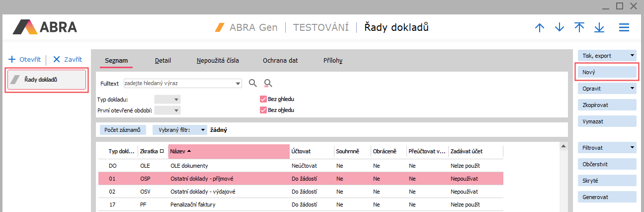Viewport: 644px width, 212px height.
Task: Open the hamburger main menu
Action: pos(624,28)
